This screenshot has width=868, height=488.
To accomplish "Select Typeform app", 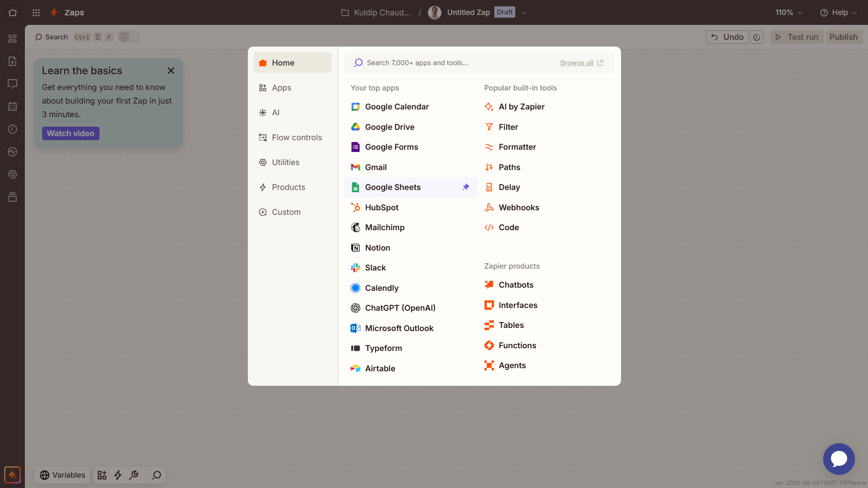I will pyautogui.click(x=410, y=348).
